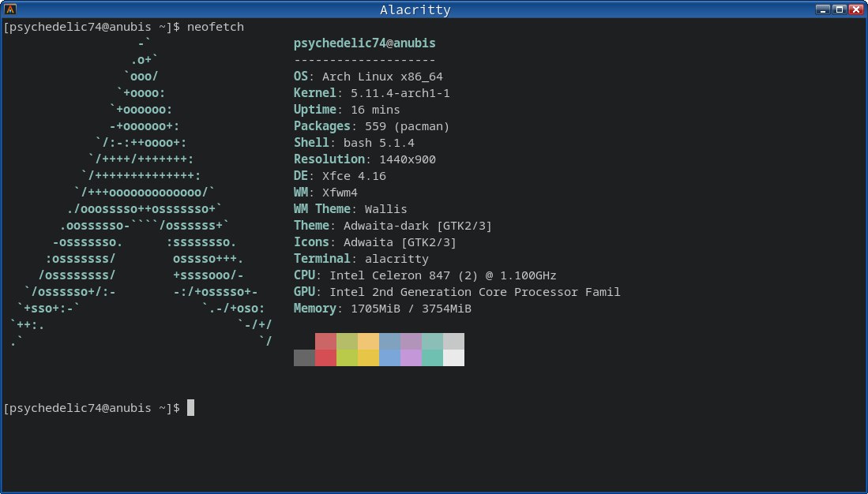Pick the white swatch in lower palette row
Image resolution: width=868 pixels, height=494 pixels.
[x=454, y=358]
